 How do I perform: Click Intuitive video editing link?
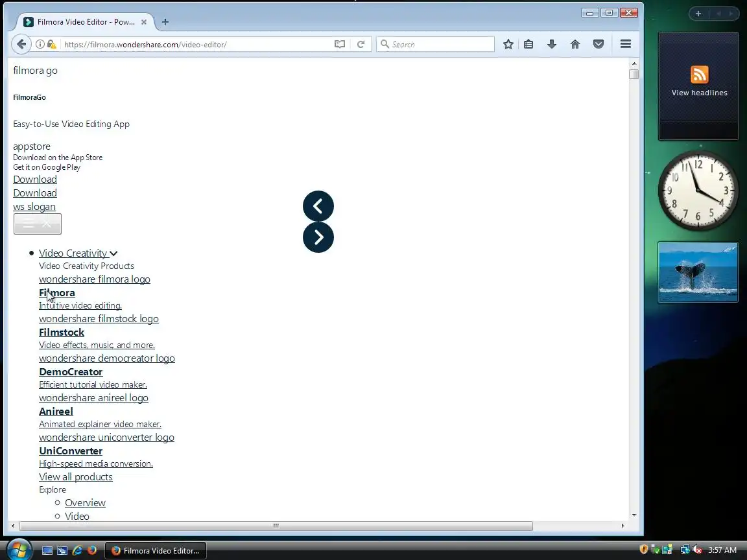[x=80, y=306]
